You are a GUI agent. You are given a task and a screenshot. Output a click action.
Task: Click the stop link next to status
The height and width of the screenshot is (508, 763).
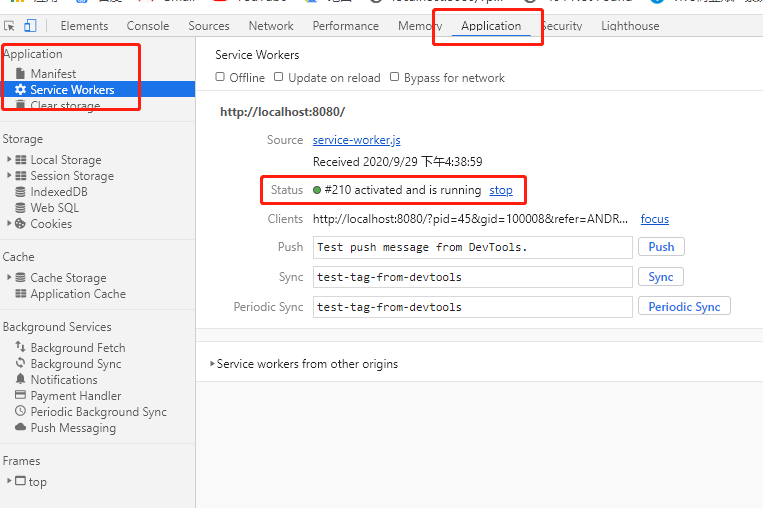click(x=501, y=190)
